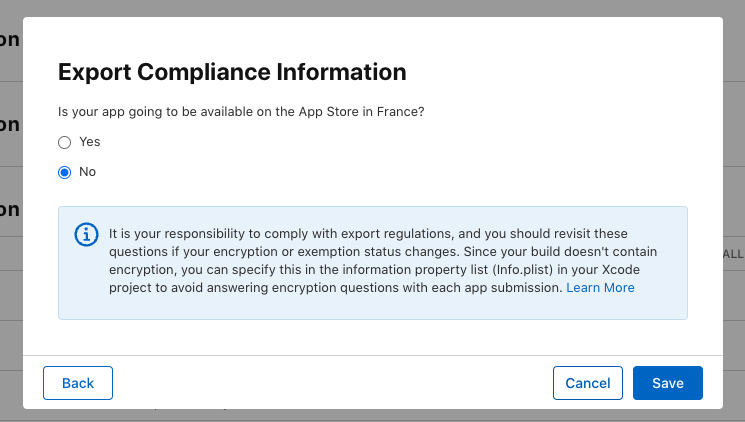The height and width of the screenshot is (422, 745).
Task: Click the App Store in France question text
Action: (241, 112)
